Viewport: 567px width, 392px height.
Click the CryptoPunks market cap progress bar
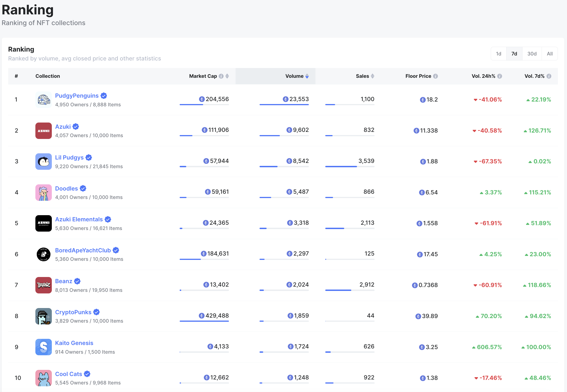[x=204, y=321]
